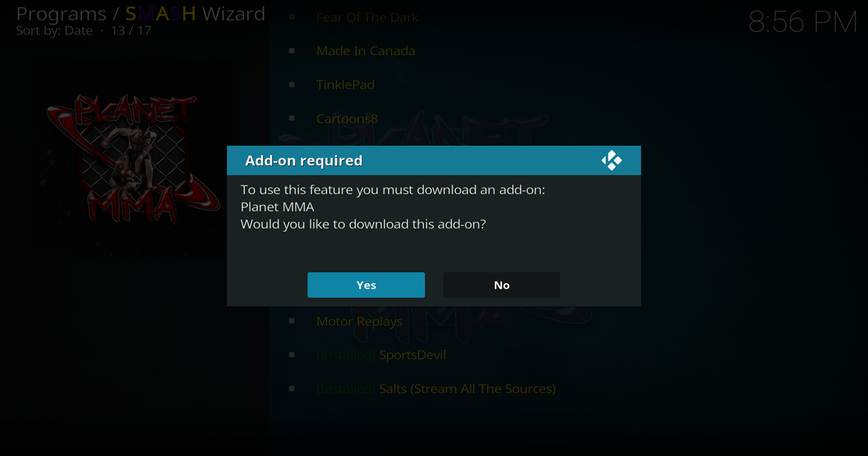The height and width of the screenshot is (456, 868).
Task: Click the bullet icon beside SportsDevil
Action: pyautogui.click(x=292, y=355)
